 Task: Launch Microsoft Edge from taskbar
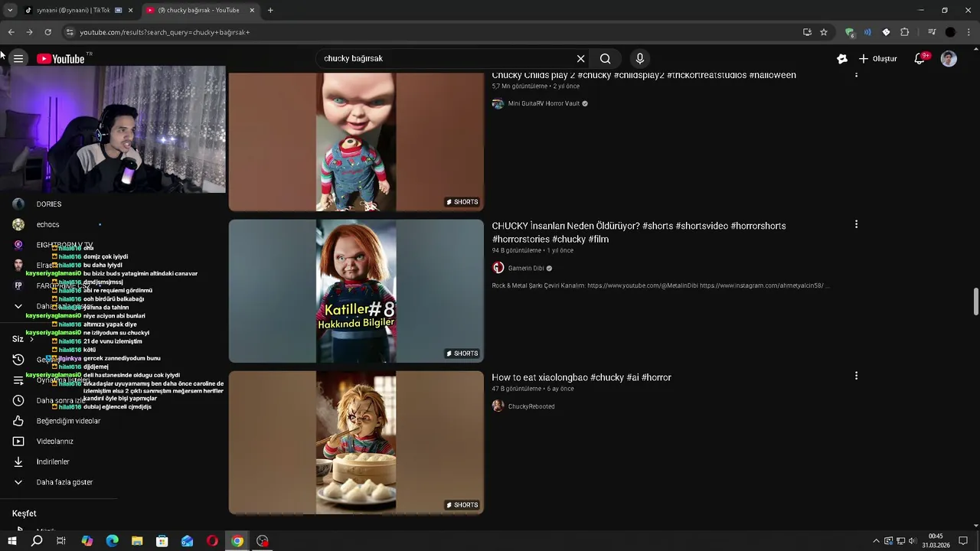tap(112, 541)
